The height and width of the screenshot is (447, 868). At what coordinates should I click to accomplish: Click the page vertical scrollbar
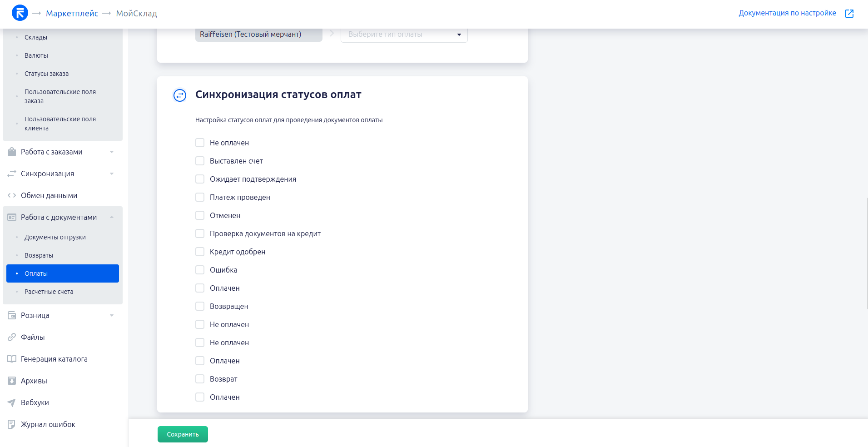point(867,253)
